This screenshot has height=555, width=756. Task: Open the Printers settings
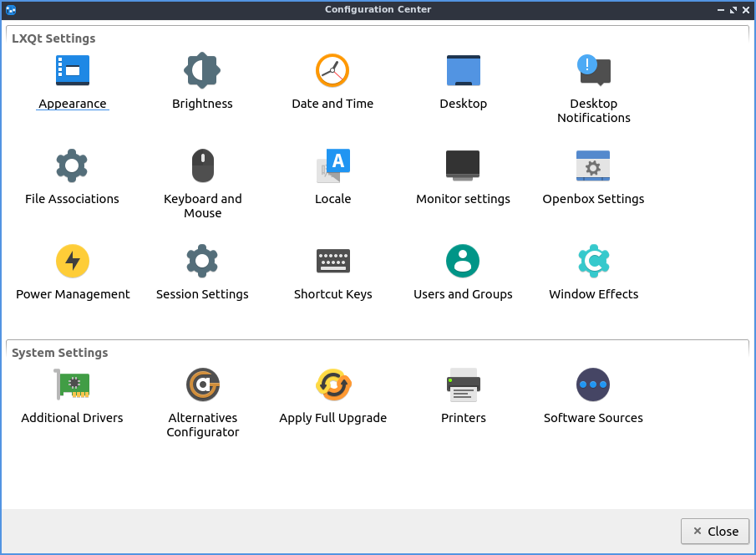pos(463,385)
